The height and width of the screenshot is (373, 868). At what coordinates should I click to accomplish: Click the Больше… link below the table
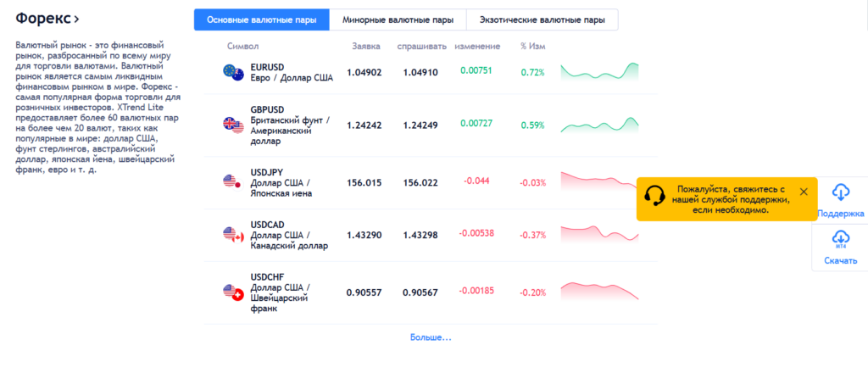pyautogui.click(x=431, y=337)
